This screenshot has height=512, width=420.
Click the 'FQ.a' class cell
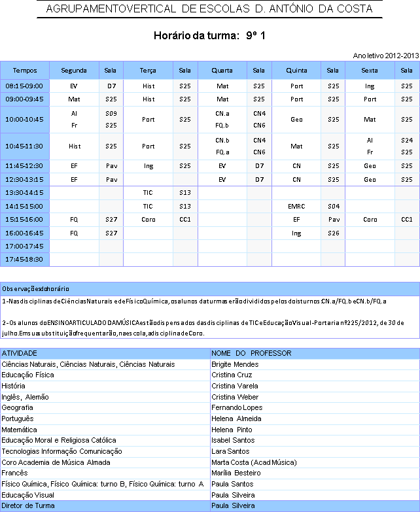(222, 152)
